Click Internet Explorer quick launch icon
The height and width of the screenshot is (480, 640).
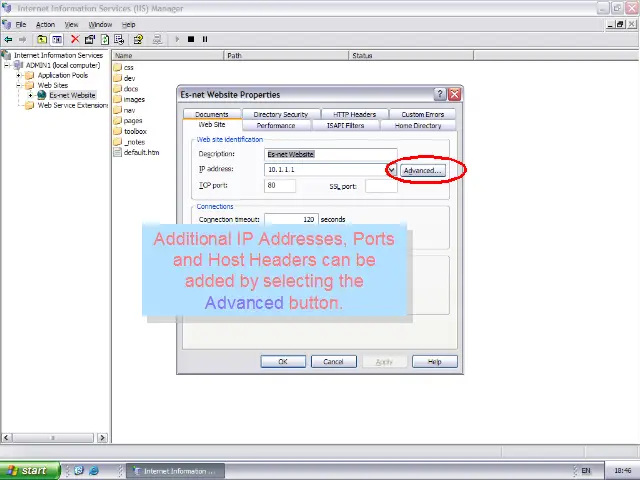(94, 471)
